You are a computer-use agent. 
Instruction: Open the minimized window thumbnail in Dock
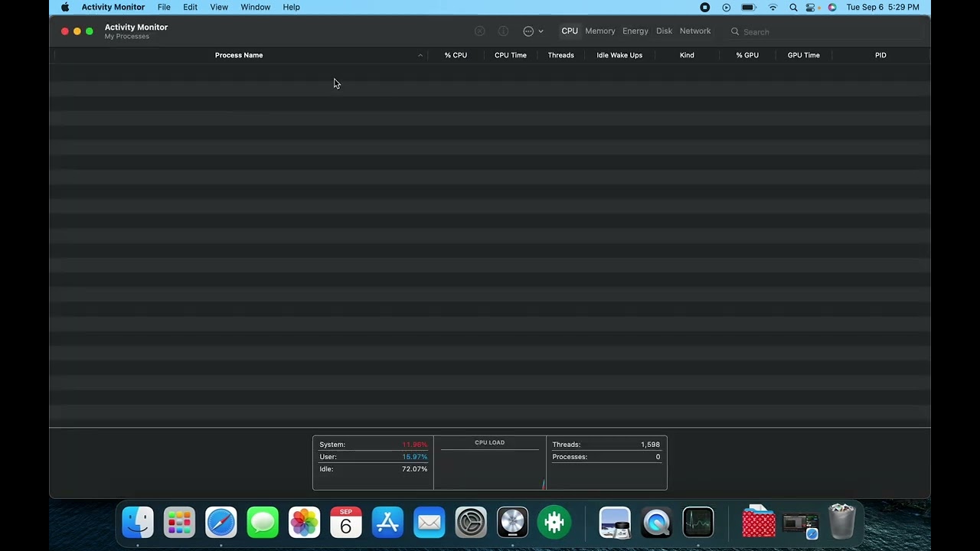(x=801, y=524)
